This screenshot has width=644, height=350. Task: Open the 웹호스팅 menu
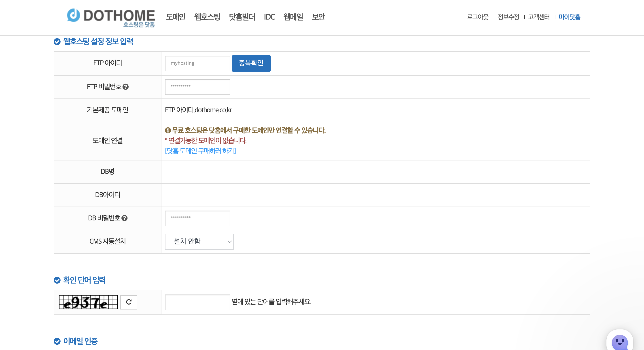(207, 17)
